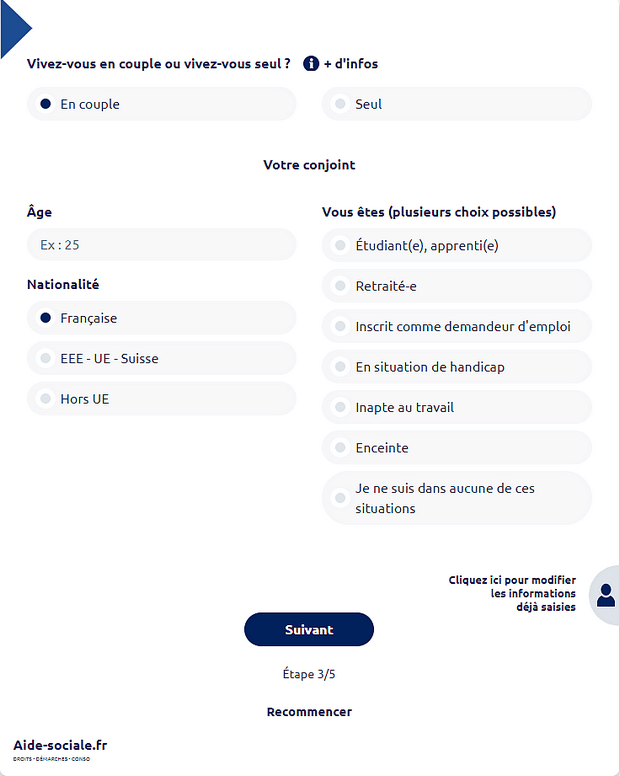Image resolution: width=620 pixels, height=776 pixels.
Task: Click the user profile icon on right edge
Action: coord(605,595)
